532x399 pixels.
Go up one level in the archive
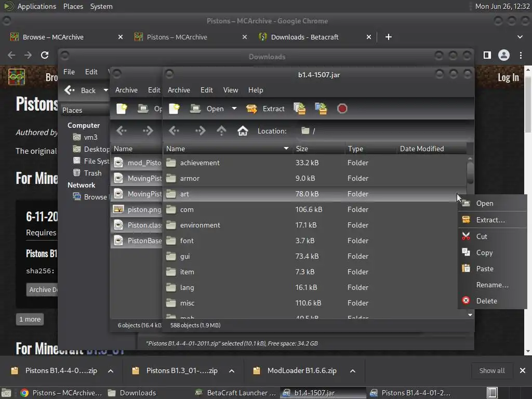click(221, 130)
